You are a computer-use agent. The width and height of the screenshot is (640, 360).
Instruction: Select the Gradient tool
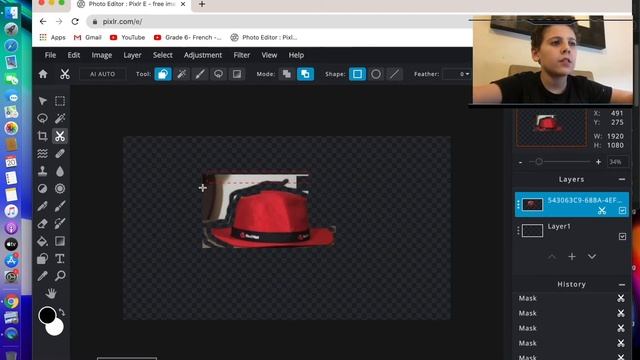point(60,241)
